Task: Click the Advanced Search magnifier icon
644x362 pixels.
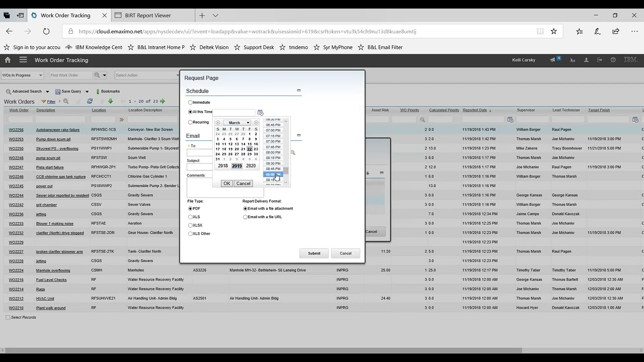Action: click(8, 92)
